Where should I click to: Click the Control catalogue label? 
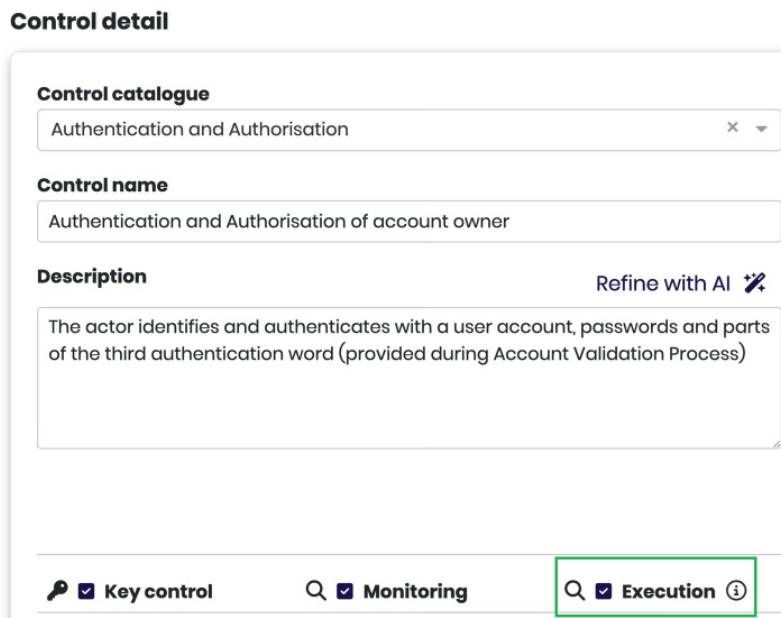click(123, 94)
